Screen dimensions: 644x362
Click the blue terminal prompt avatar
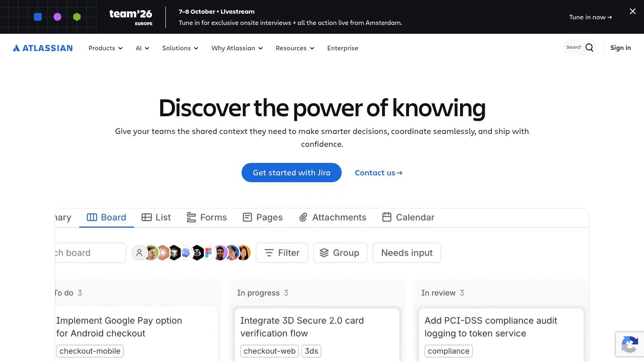pos(186,253)
